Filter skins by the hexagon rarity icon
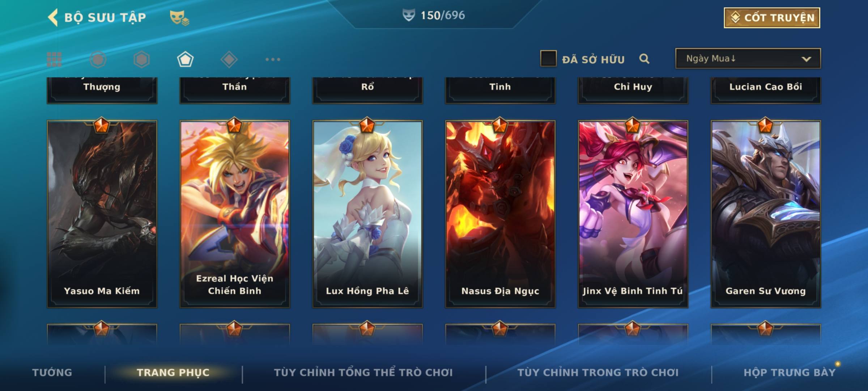Screen dimensions: 868x391 pyautogui.click(x=141, y=59)
